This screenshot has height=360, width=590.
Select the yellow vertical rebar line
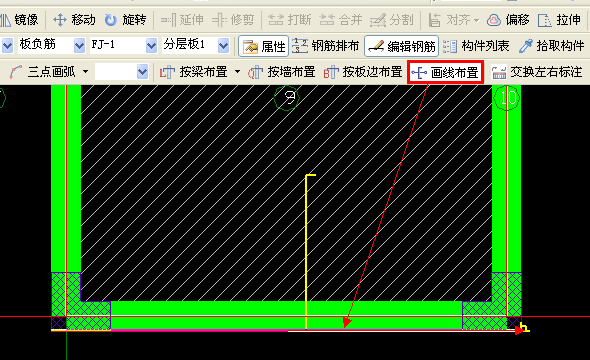coord(306,251)
